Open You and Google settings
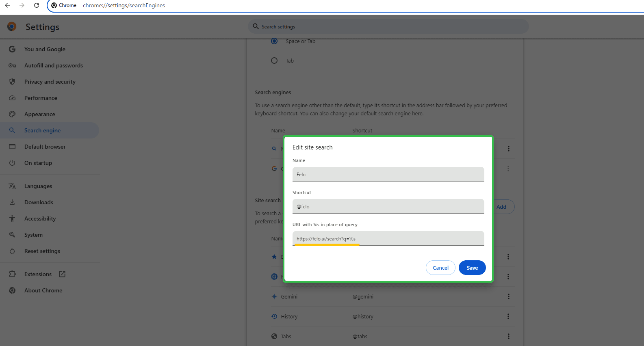Screen dimensions: 644x346 (x=45, y=49)
